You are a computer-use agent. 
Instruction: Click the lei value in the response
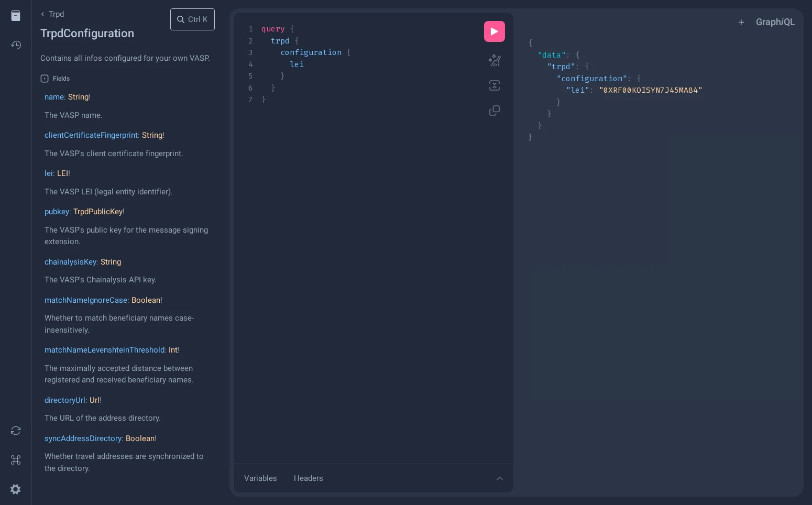pos(651,90)
